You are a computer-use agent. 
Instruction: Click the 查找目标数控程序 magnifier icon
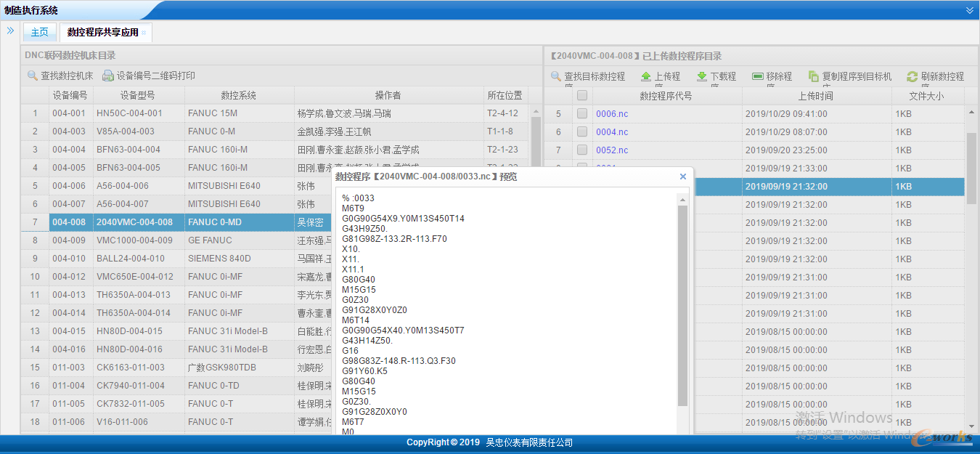(x=556, y=76)
